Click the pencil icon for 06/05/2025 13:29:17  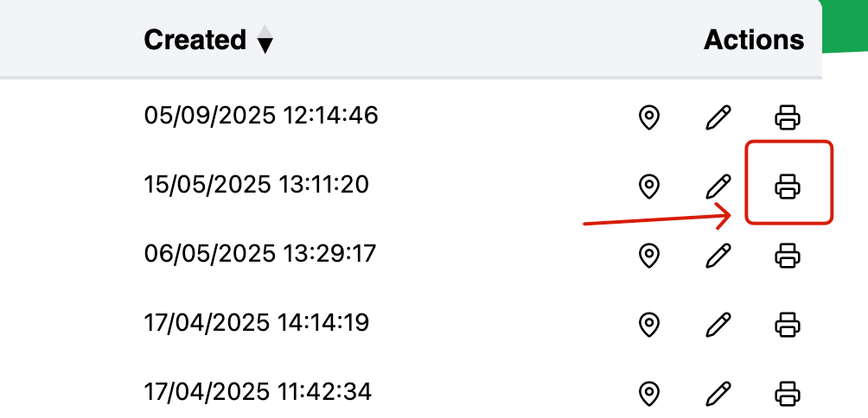(x=718, y=256)
